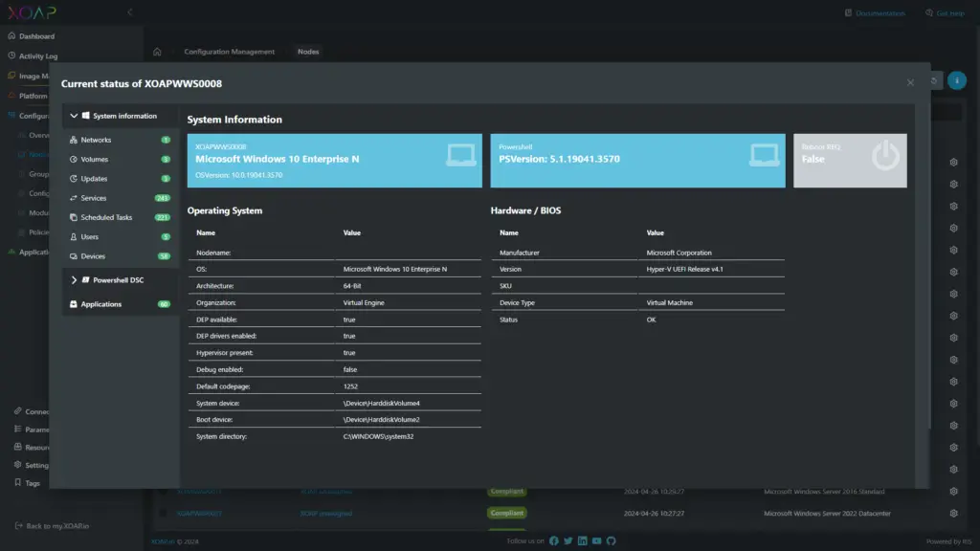This screenshot has width=980, height=551.
Task: Click the Microsoft Windows 10 Enterprise N card
Action: [x=334, y=161]
